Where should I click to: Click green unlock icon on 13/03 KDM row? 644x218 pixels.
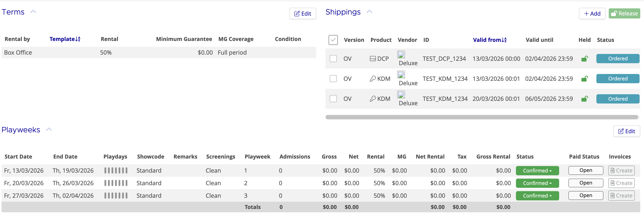[x=584, y=79]
